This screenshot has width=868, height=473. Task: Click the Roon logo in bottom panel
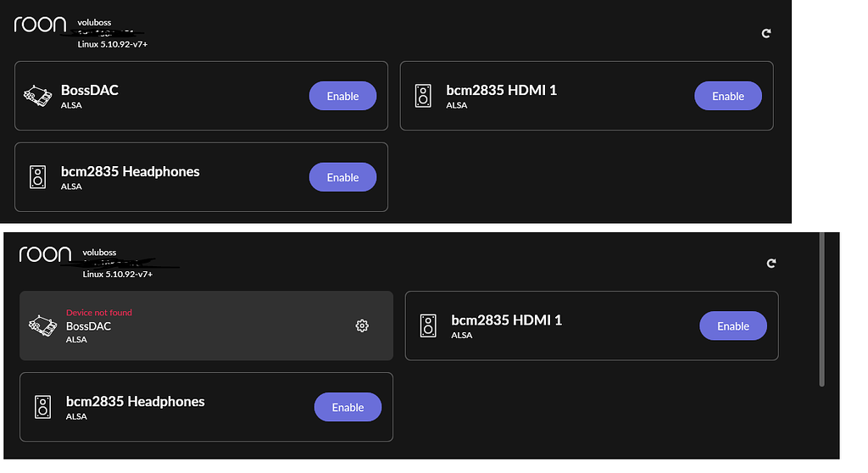point(45,254)
